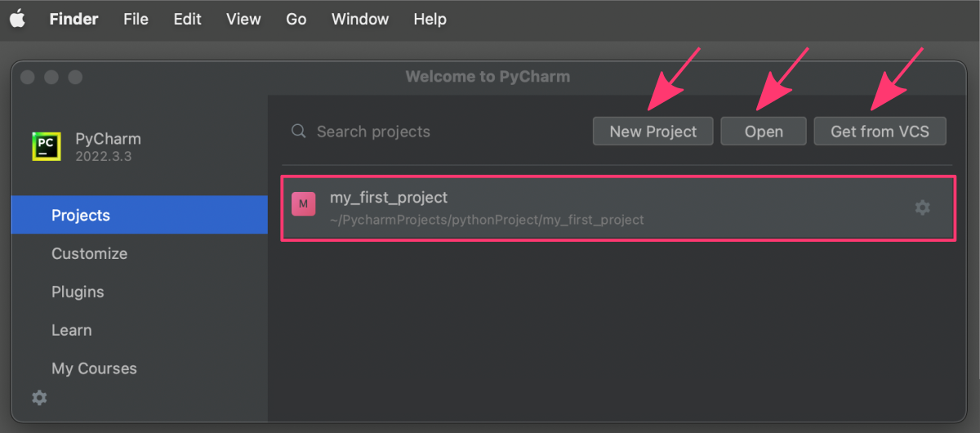
Task: Click the PyCharm logo icon
Action: (47, 146)
